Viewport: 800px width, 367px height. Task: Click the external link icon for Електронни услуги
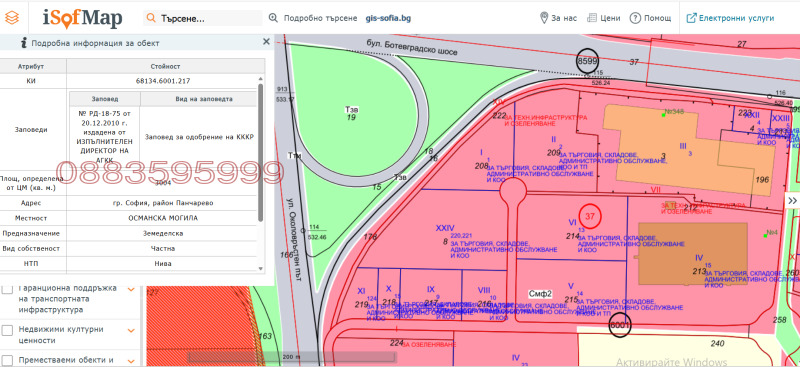(x=691, y=18)
